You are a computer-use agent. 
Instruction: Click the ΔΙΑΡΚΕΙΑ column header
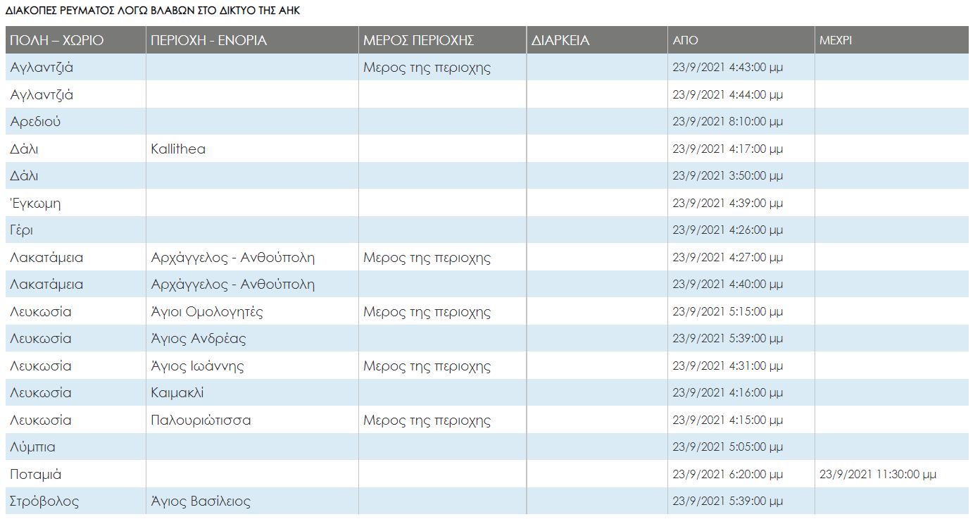[x=560, y=40]
